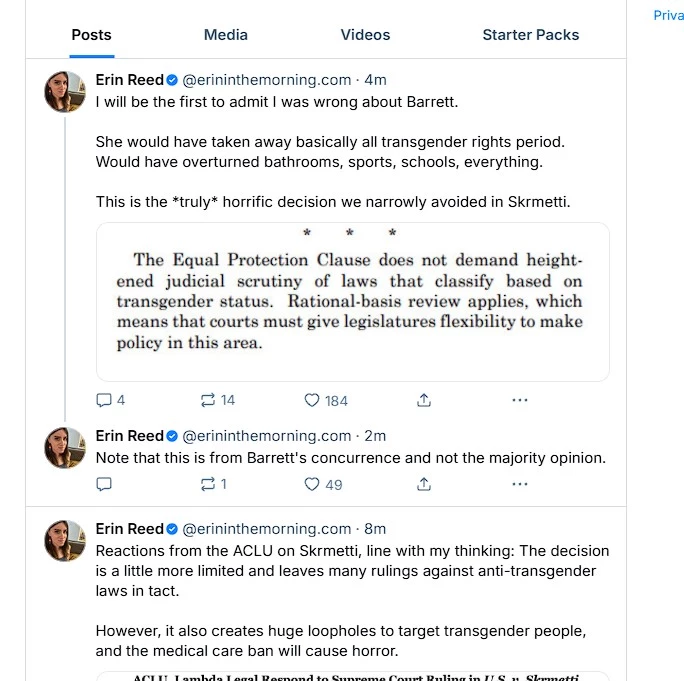Reply to the Barrett's concurrence note post

tap(104, 484)
